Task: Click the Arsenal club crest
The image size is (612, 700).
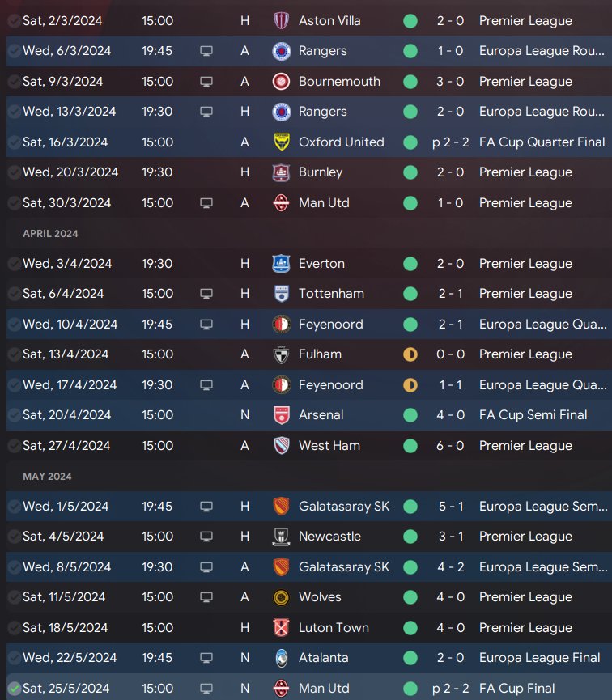Action: tap(281, 415)
